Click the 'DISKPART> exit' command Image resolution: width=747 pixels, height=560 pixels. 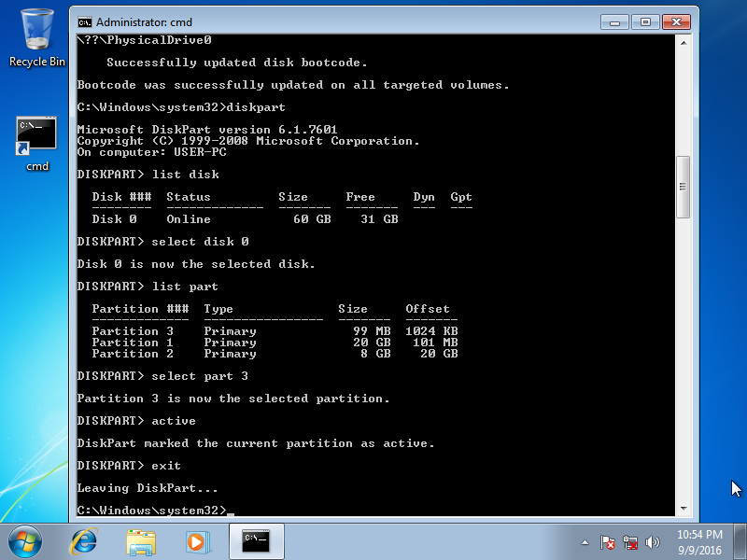(129, 465)
